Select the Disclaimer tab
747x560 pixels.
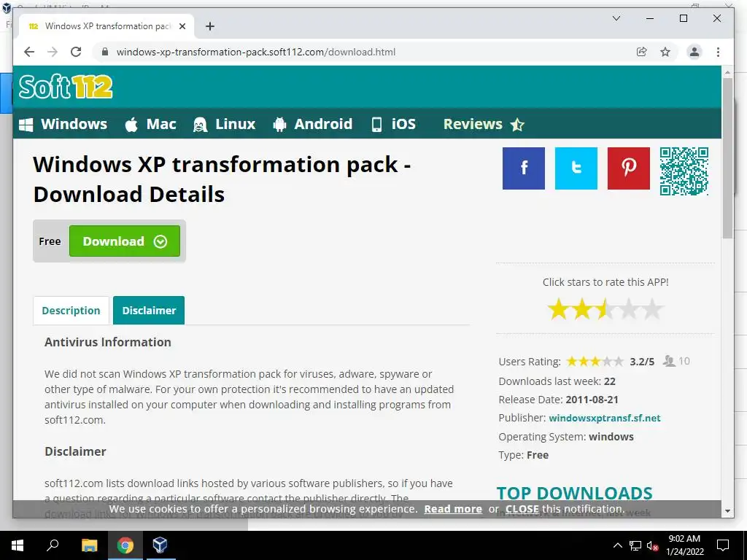coord(149,311)
